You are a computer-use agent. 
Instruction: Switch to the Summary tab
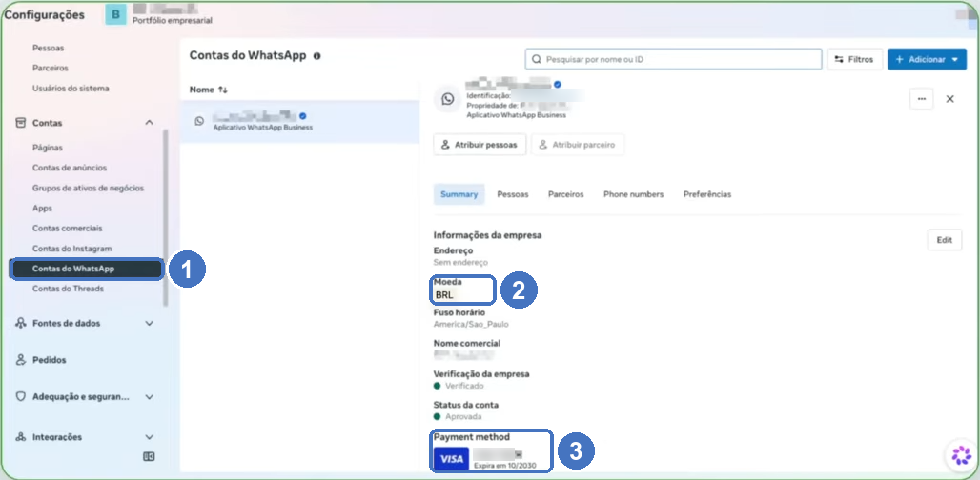pyautogui.click(x=459, y=194)
